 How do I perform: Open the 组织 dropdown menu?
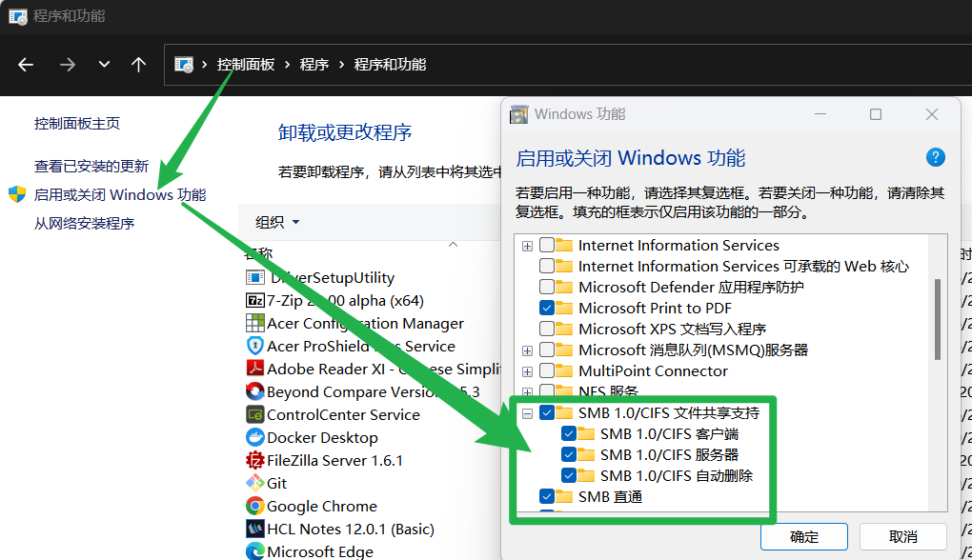[x=277, y=222]
